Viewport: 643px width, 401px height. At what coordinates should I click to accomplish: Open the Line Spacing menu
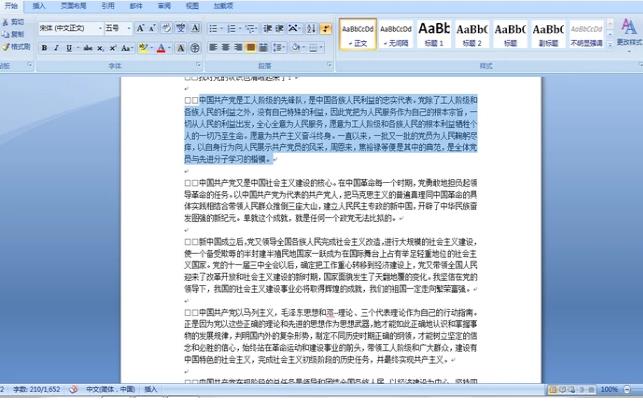point(279,48)
